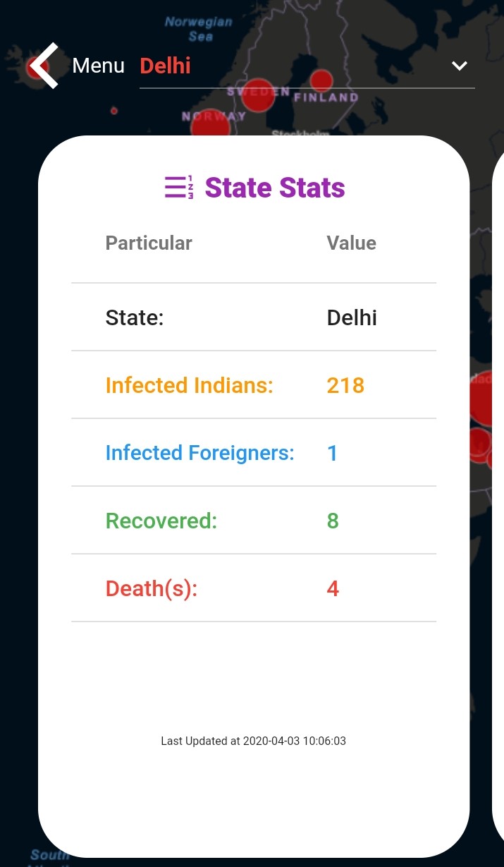The image size is (504, 867).
Task: Tap the back arrow icon
Action: [44, 66]
